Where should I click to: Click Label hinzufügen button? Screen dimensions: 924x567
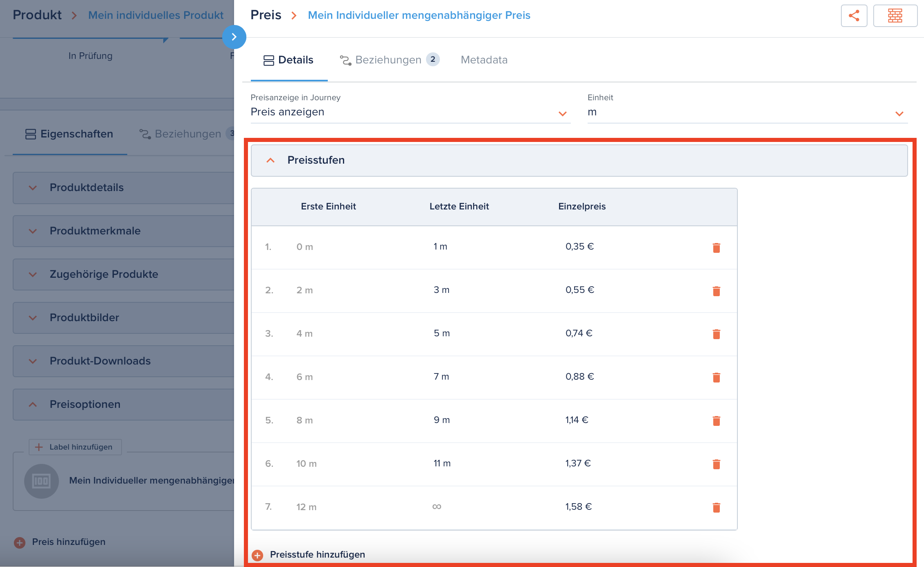(75, 447)
